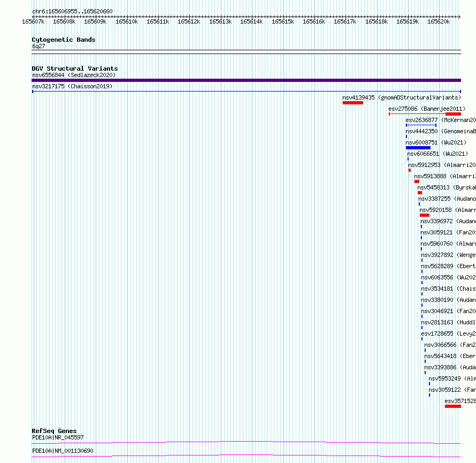Select the nsv5920158 variant label
Viewport: 476px width, 463px height.
coord(448,210)
